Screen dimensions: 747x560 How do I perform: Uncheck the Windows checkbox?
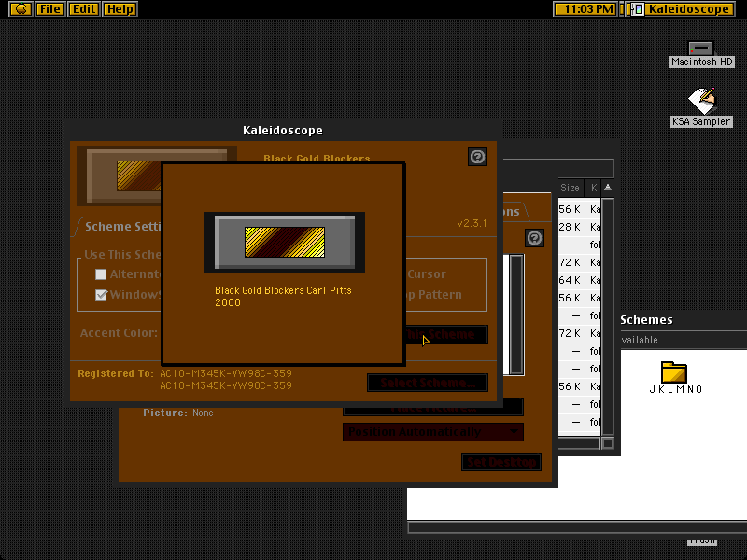click(101, 295)
